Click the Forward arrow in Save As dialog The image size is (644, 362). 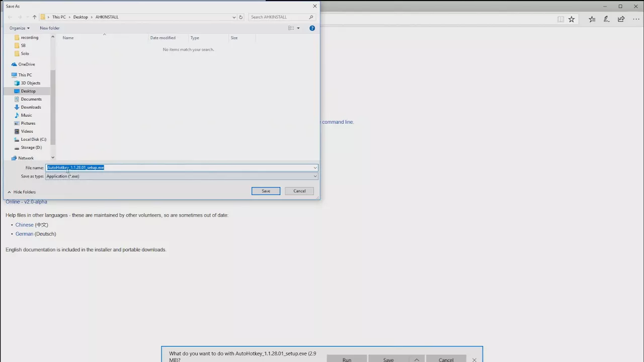pos(20,17)
